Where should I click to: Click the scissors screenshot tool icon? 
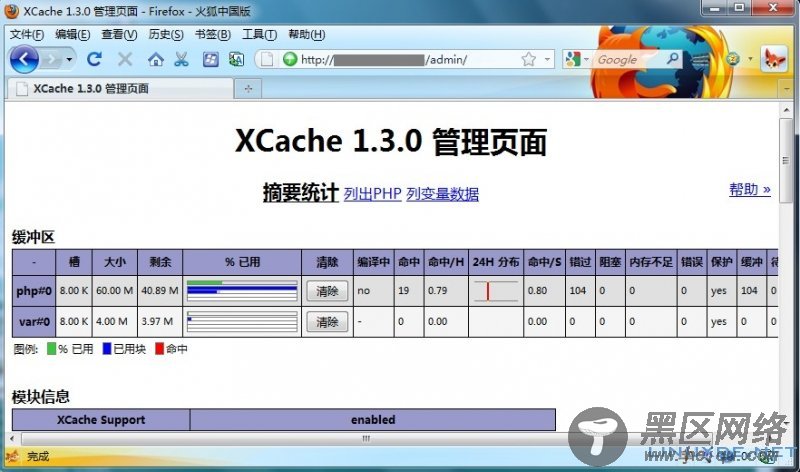181,60
